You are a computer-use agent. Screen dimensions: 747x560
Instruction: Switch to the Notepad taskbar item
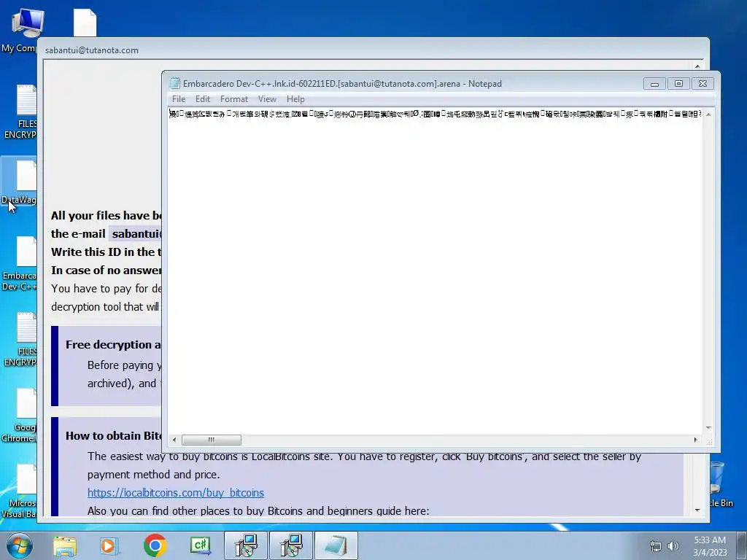click(336, 545)
